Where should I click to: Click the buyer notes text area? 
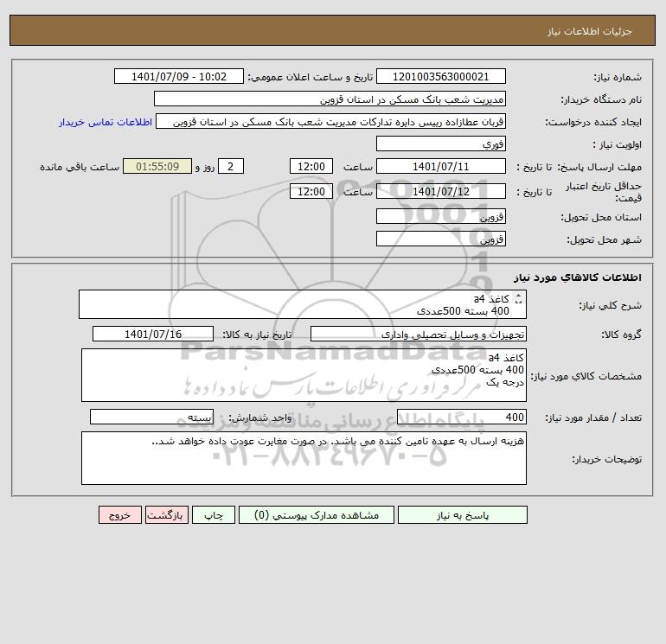pos(304,458)
